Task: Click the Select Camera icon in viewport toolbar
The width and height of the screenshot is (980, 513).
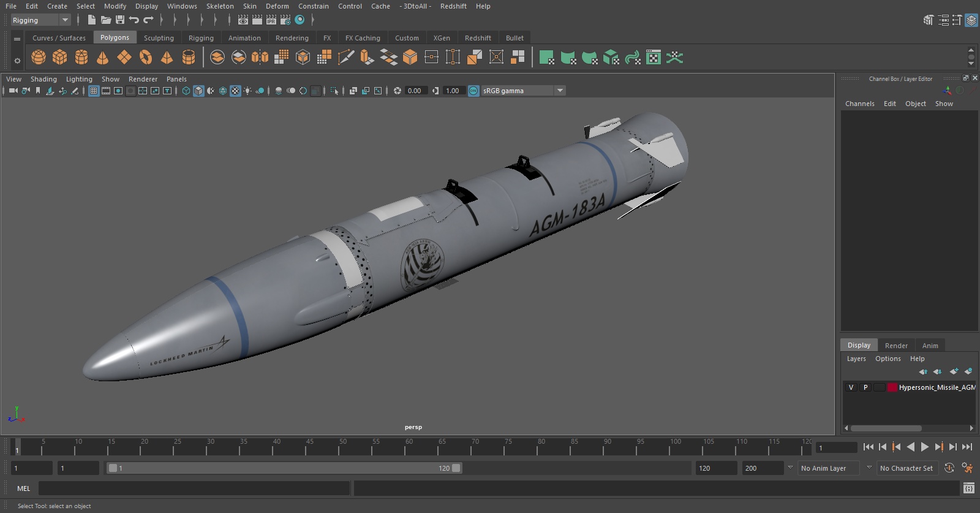Action: tap(13, 91)
